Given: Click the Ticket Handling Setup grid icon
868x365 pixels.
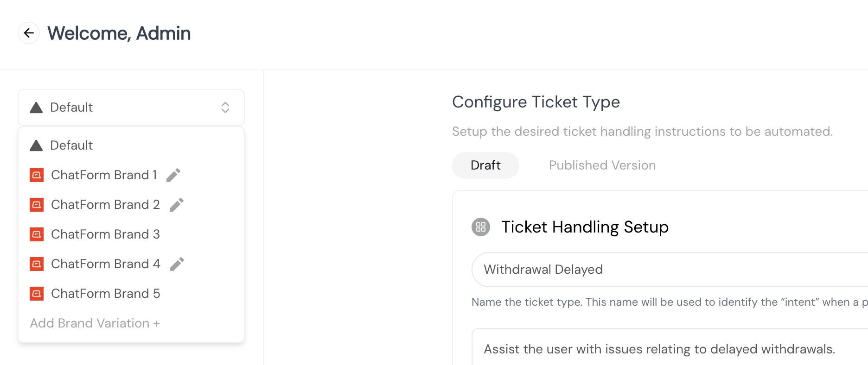Looking at the screenshot, I should coord(481,227).
